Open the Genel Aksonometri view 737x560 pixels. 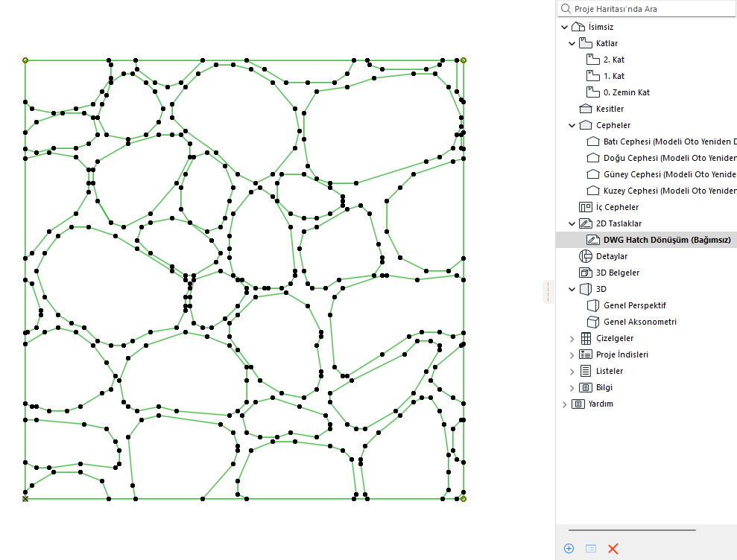(639, 322)
